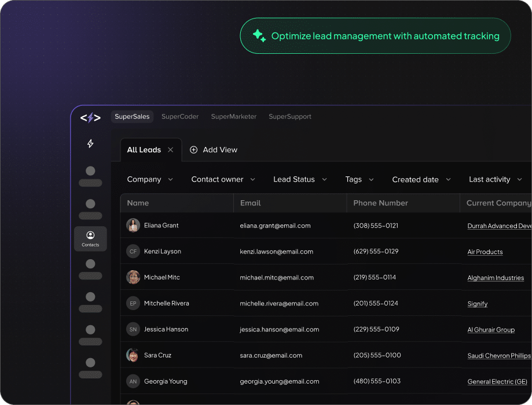Open the Air Products company link
532x405 pixels.
point(485,252)
